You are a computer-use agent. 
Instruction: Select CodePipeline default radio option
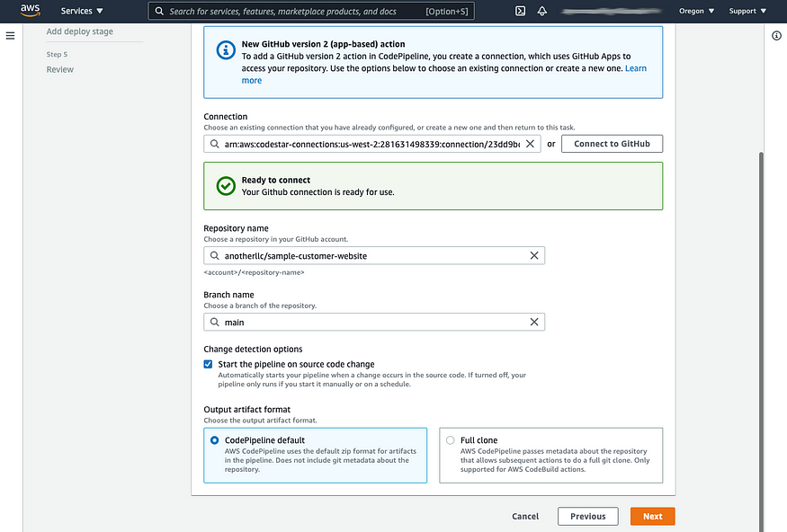click(215, 440)
